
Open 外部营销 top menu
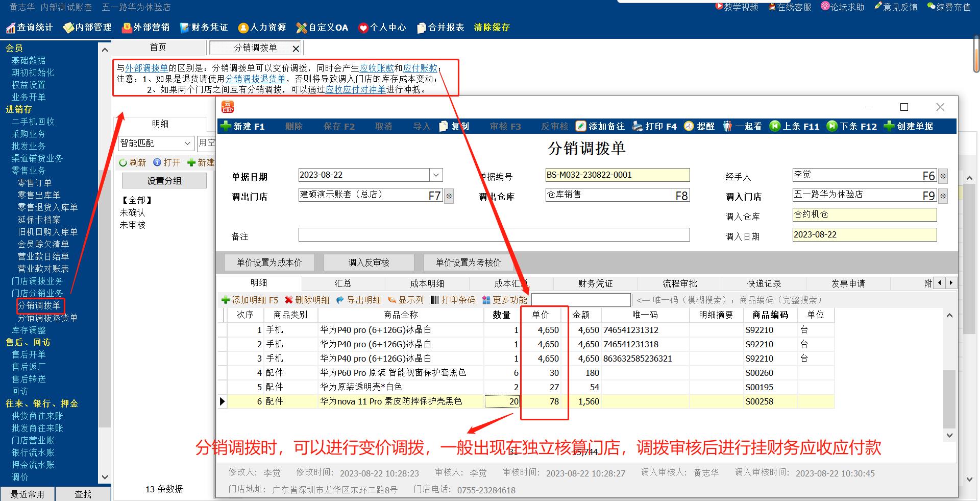(146, 28)
